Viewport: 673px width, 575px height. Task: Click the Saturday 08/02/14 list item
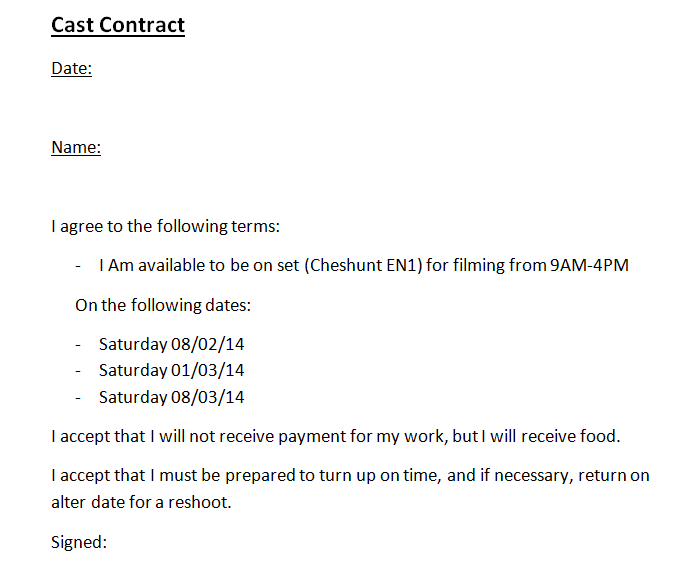click(172, 344)
